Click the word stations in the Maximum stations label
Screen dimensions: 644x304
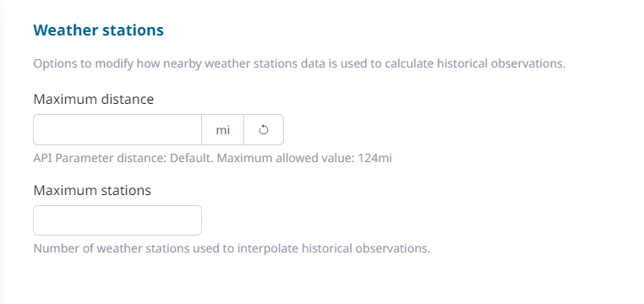click(x=128, y=190)
